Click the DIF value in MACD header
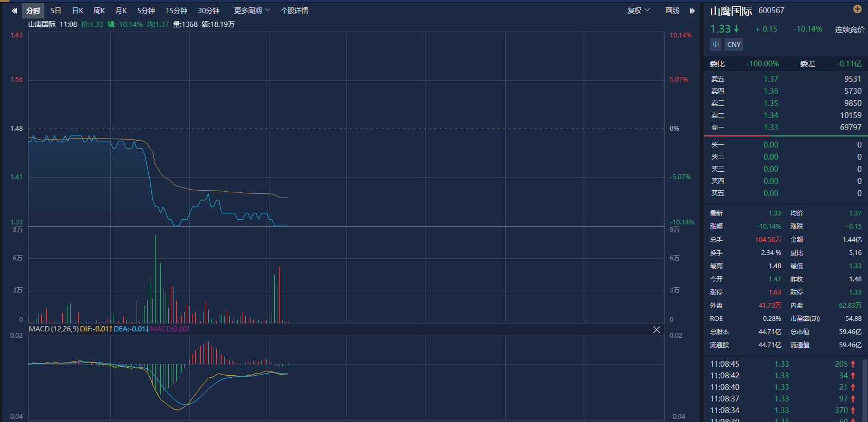The image size is (868, 422). pos(96,329)
